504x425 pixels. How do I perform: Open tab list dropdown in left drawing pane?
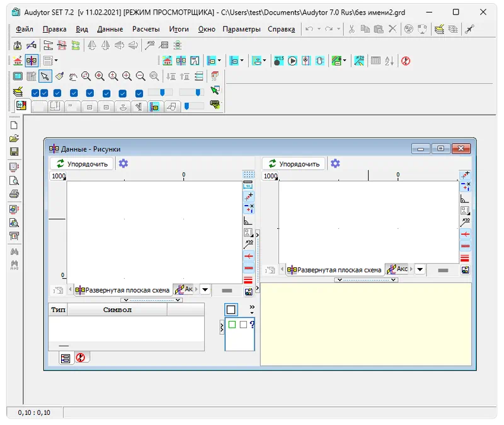(205, 289)
